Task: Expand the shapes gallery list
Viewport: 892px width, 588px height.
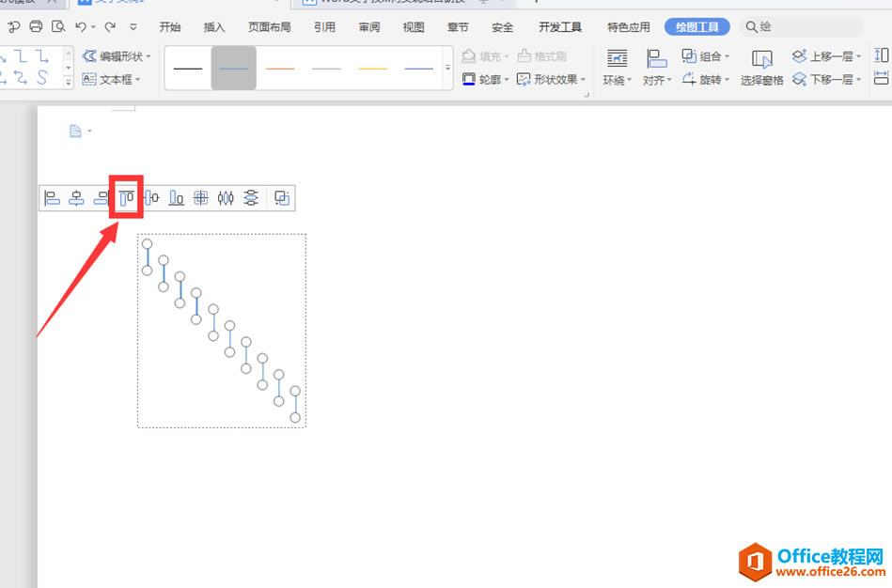Action: pyautogui.click(x=69, y=82)
